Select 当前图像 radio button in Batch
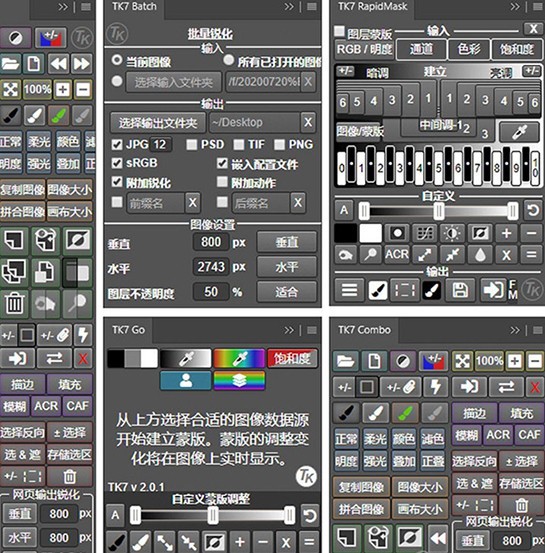Viewport: 545px width, 553px height. [117, 60]
